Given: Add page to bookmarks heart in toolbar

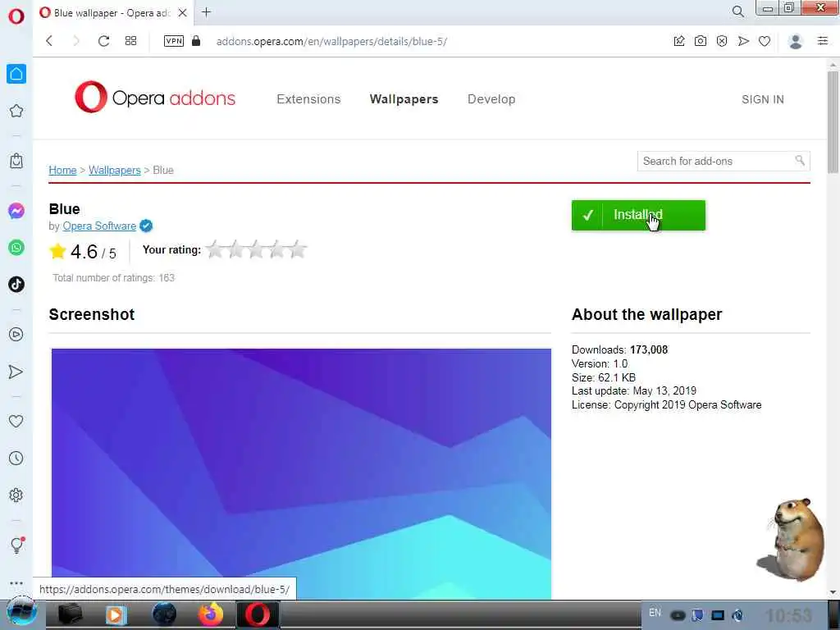Looking at the screenshot, I should coord(765,41).
